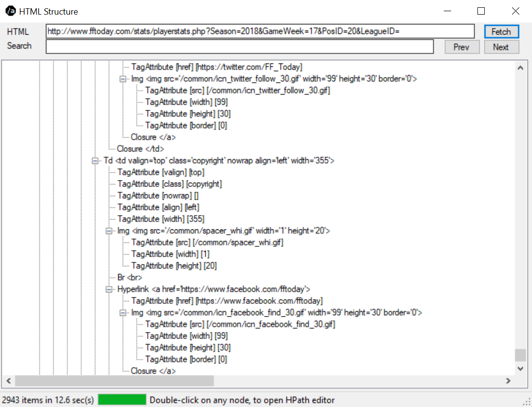The width and height of the screenshot is (532, 407).
Task: Collapse the icn_facebook_find_30.gif Img node
Action: coord(123,313)
